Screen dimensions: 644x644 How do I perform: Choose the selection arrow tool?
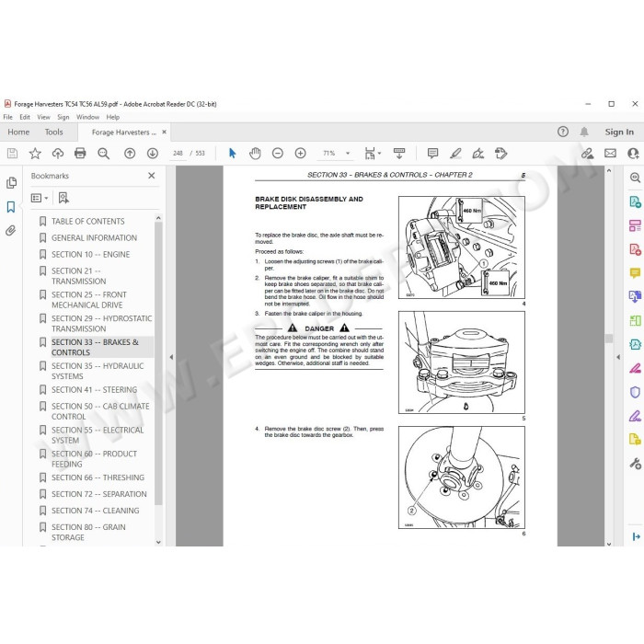pos(233,154)
